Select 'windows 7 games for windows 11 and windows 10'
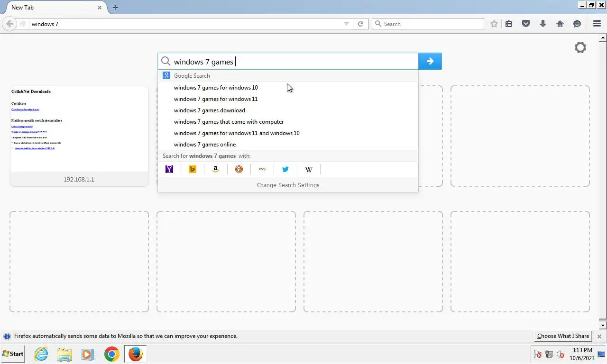The height and width of the screenshot is (364, 607). (x=288, y=133)
